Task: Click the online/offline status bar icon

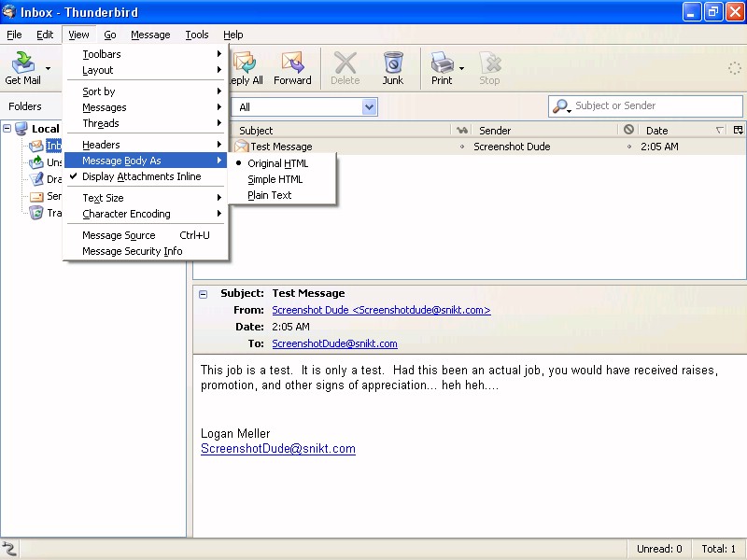Action: 8,549
